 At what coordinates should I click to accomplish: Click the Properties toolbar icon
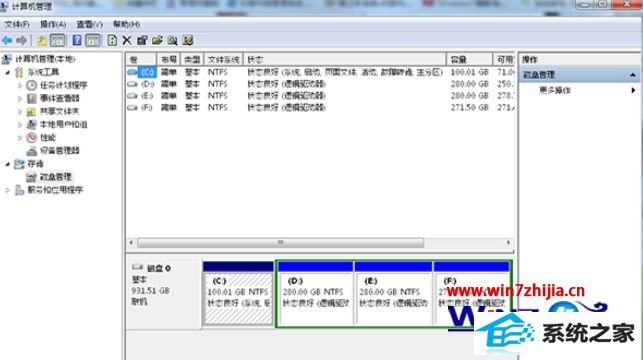pyautogui.click(x=142, y=40)
